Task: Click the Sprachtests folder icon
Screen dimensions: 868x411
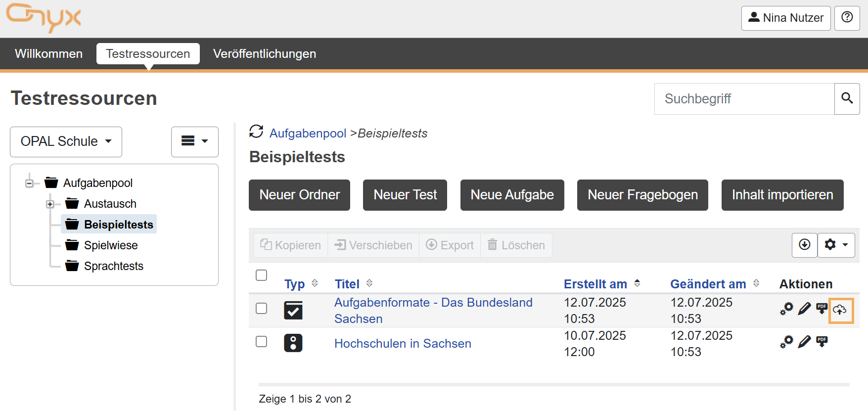Action: 72,266
